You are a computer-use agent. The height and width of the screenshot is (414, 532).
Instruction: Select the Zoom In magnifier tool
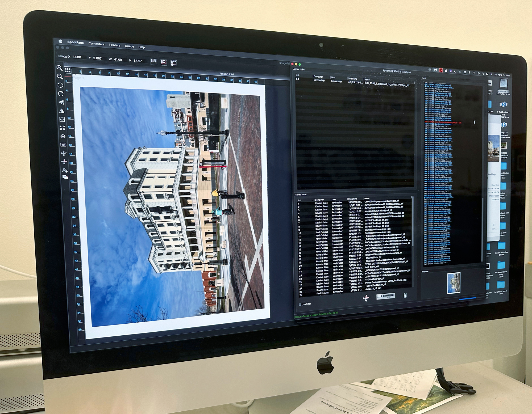point(60,68)
